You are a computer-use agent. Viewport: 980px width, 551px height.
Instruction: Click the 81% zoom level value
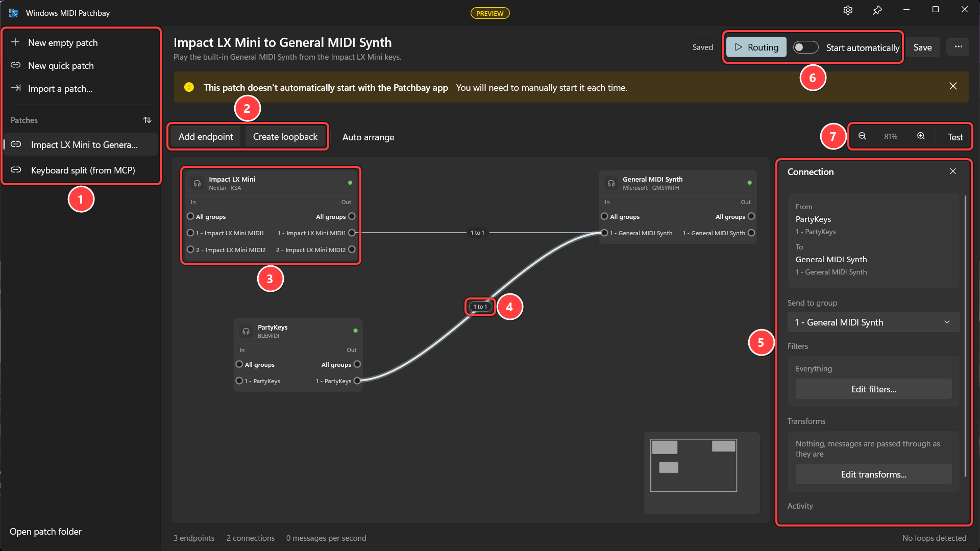click(x=891, y=137)
